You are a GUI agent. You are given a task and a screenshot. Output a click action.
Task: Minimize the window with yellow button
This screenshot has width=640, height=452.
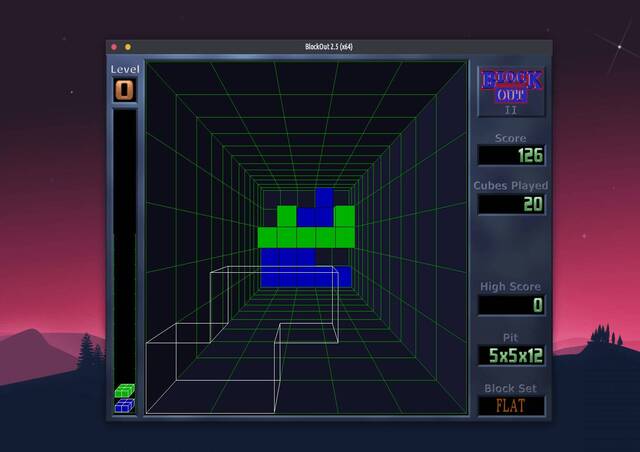point(128,47)
